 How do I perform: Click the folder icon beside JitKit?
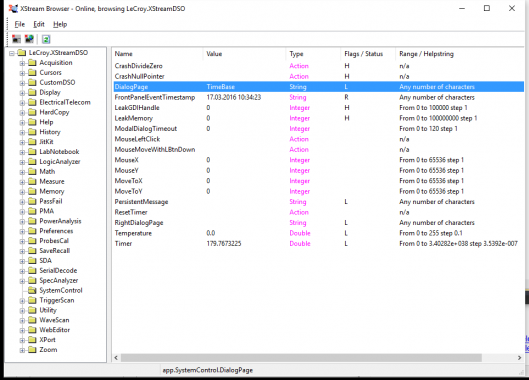pos(32,142)
